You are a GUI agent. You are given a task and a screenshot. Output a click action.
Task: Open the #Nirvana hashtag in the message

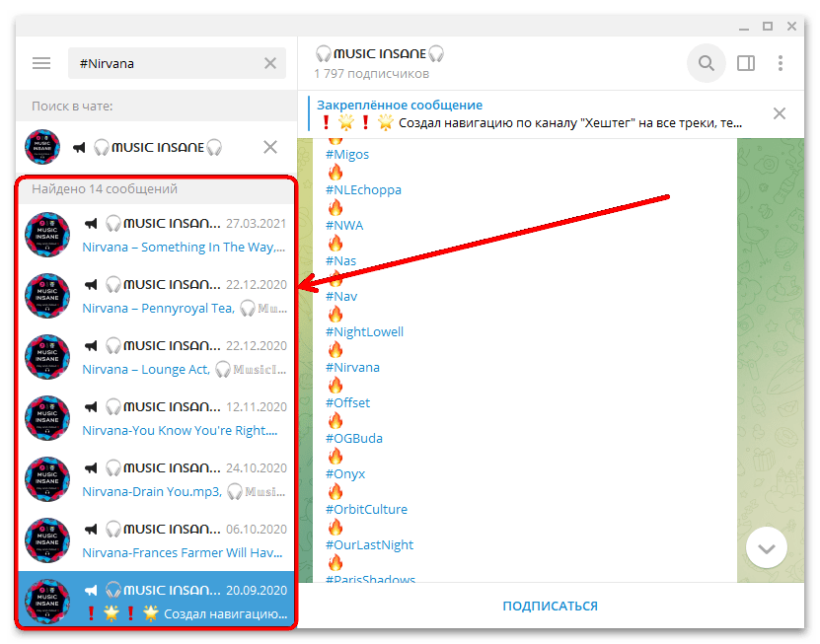coord(352,368)
